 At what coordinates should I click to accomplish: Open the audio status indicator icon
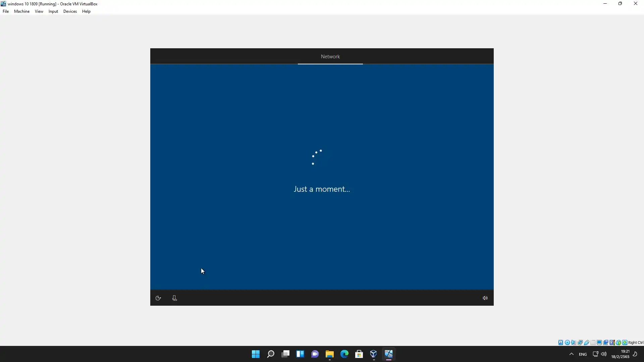(574, 343)
